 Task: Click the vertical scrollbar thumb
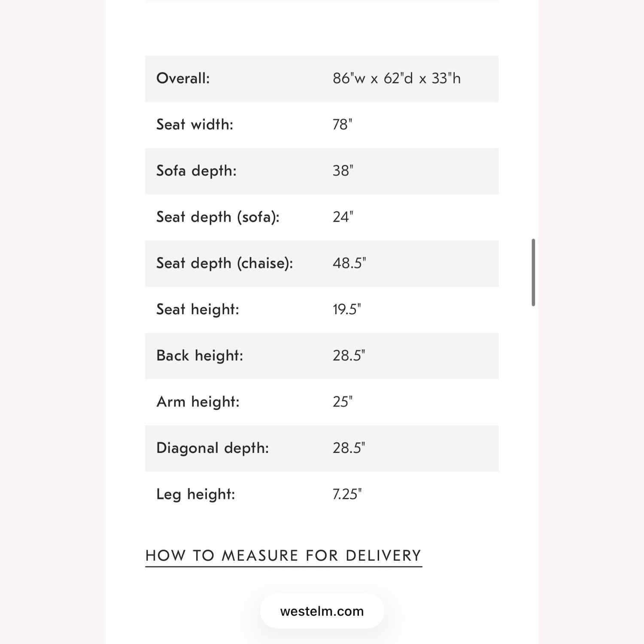(x=533, y=272)
